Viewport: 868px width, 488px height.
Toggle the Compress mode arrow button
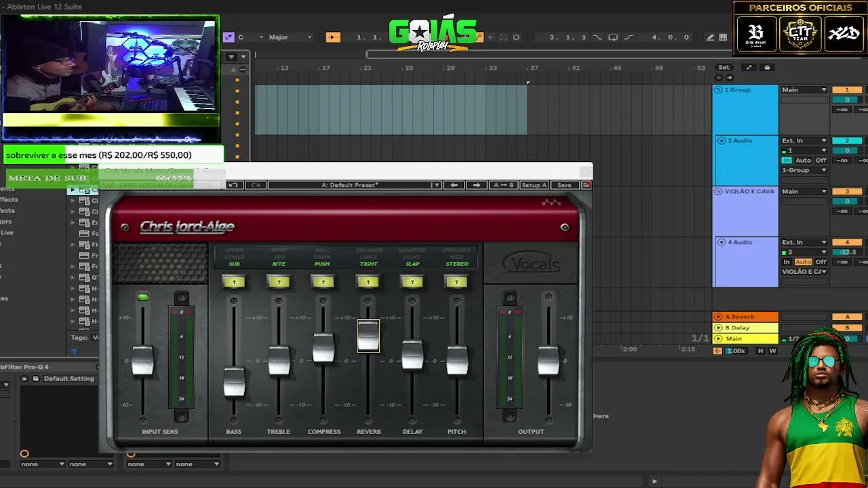tap(323, 282)
